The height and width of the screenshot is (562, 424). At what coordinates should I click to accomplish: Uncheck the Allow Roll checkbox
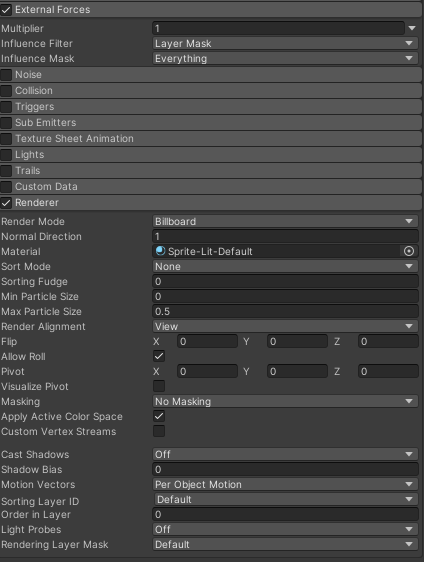tap(159, 356)
